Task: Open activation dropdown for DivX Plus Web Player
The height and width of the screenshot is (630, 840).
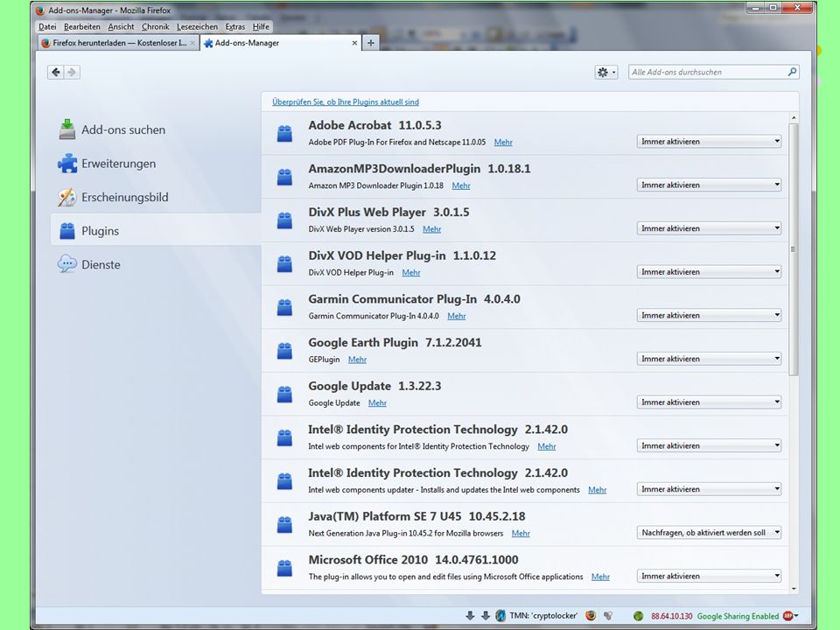Action: 709,228
